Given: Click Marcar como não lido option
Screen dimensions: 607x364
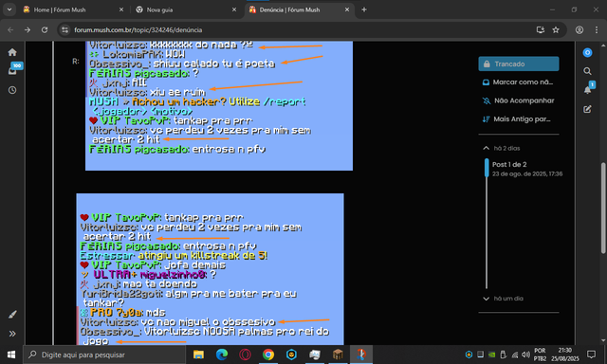Looking at the screenshot, I should coord(519,82).
